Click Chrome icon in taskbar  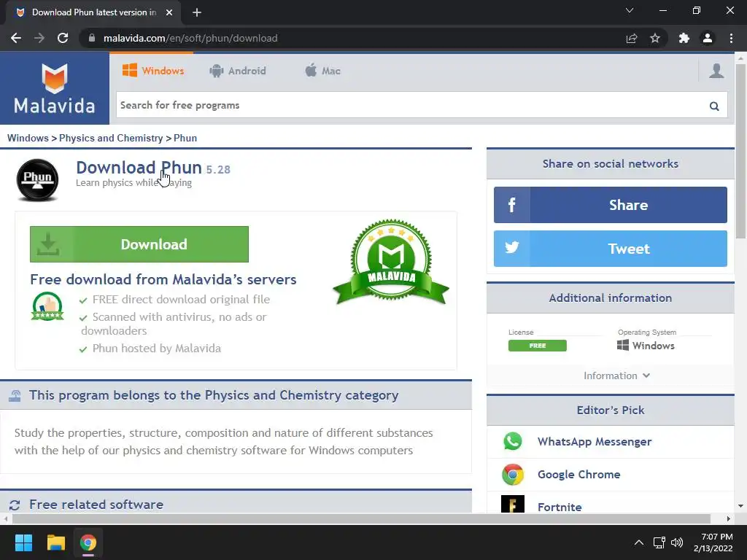(x=88, y=542)
